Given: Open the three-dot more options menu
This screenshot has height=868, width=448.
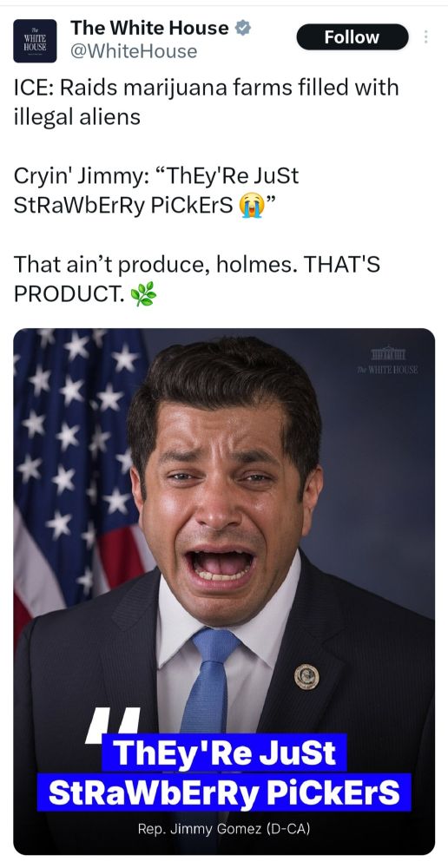Looking at the screenshot, I should (x=425, y=37).
